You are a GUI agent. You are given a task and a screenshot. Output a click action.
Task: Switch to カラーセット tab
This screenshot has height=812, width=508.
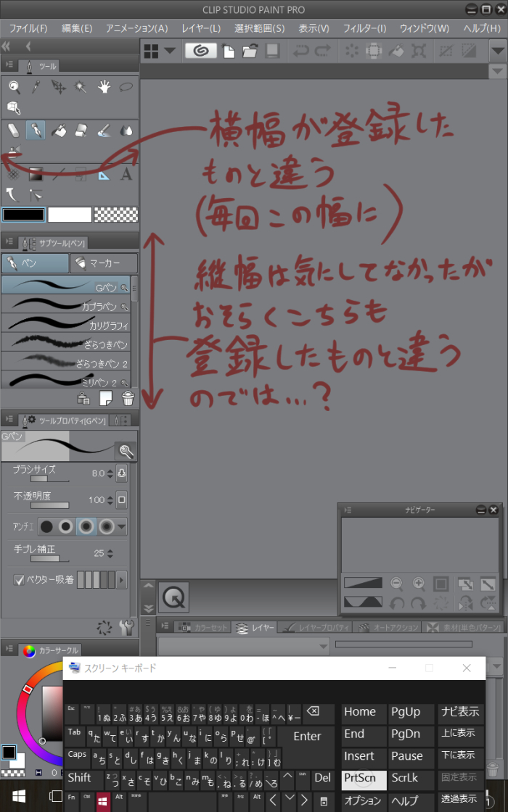pos(204,628)
